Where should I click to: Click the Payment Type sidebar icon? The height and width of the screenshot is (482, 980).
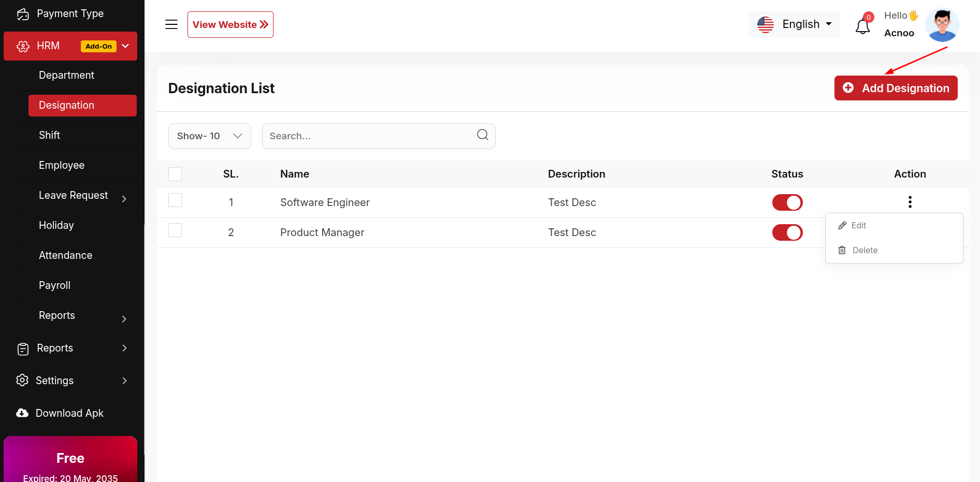pyautogui.click(x=23, y=14)
